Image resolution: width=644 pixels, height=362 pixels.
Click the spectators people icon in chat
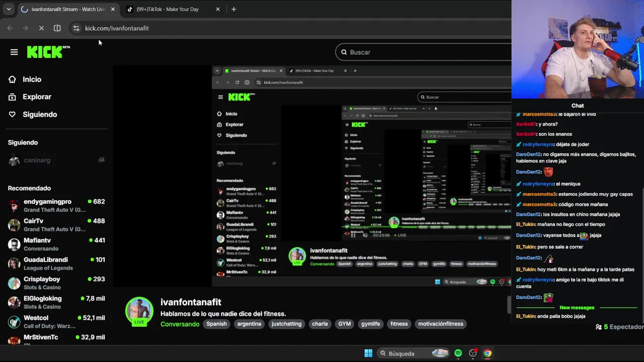599,327
